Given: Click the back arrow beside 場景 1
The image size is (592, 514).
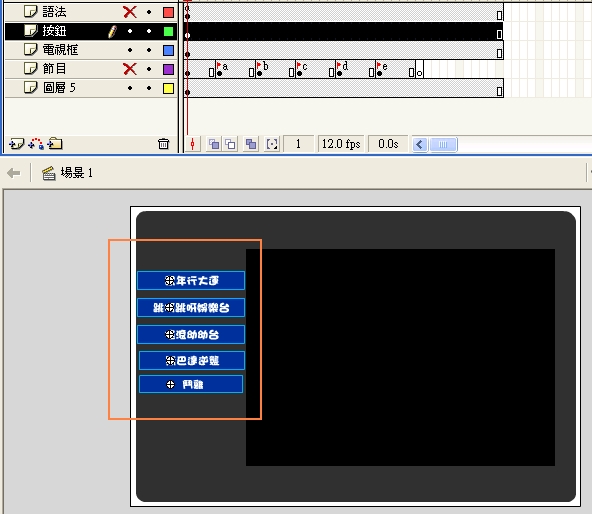Looking at the screenshot, I should 14,173.
